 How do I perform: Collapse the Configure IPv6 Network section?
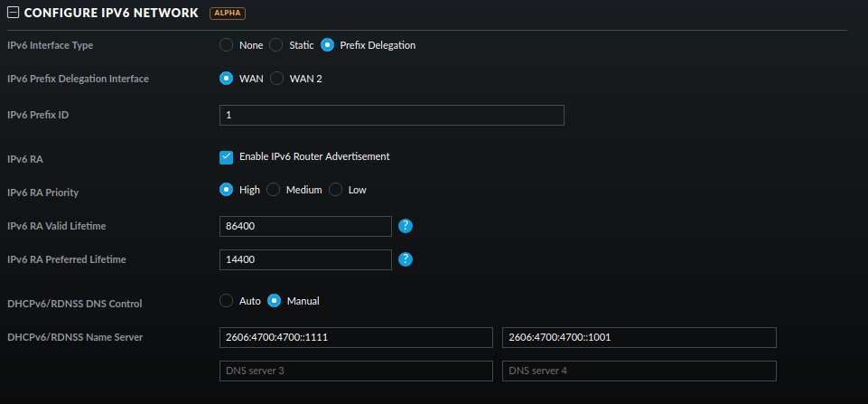coord(14,14)
